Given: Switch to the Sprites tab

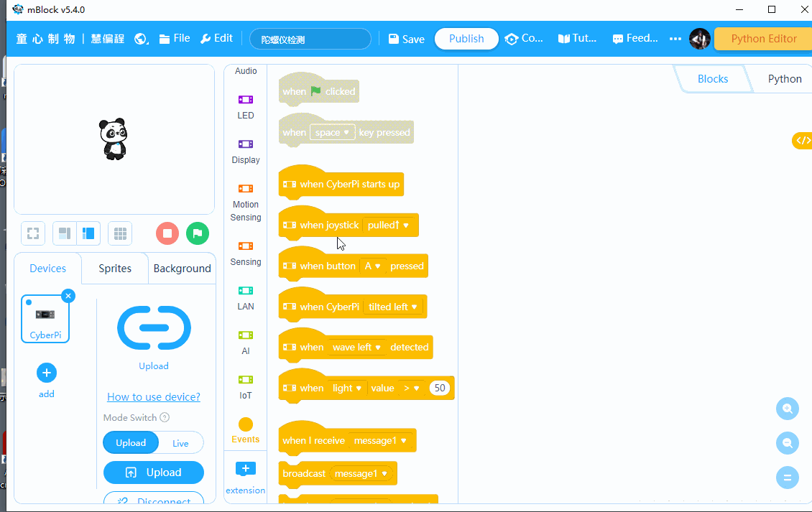Looking at the screenshot, I should (x=115, y=269).
